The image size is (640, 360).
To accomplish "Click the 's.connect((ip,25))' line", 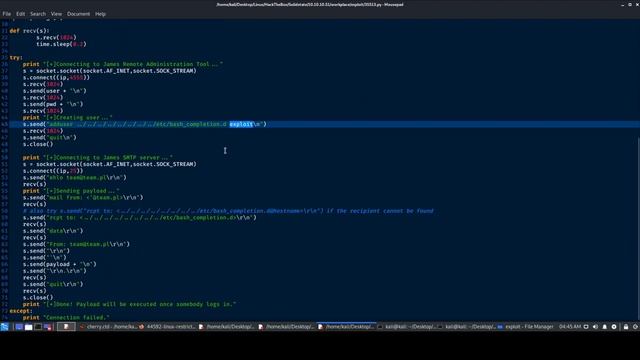I will tap(53, 171).
